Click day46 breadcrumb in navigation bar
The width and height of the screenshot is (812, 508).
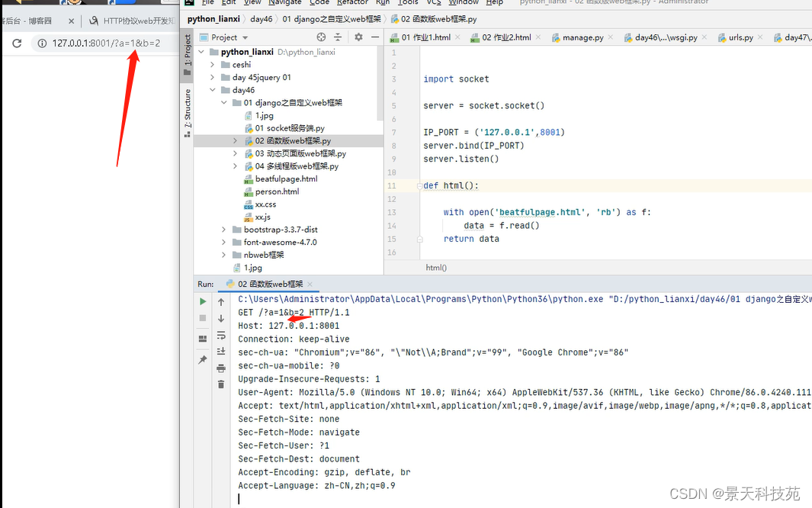click(261, 19)
